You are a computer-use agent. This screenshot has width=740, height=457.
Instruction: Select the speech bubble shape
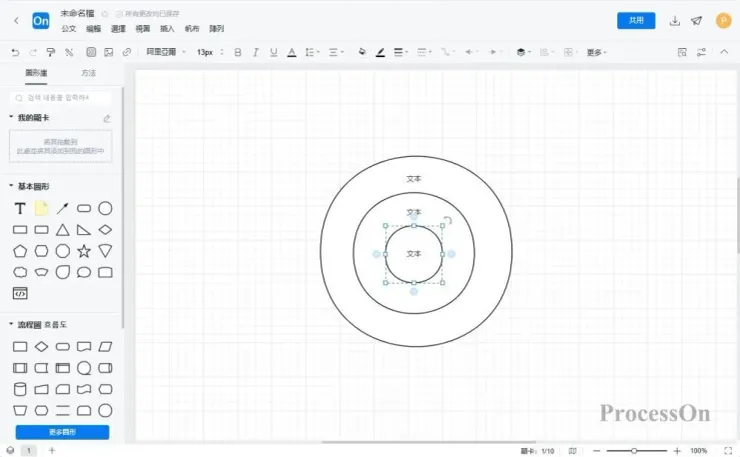click(x=84, y=272)
